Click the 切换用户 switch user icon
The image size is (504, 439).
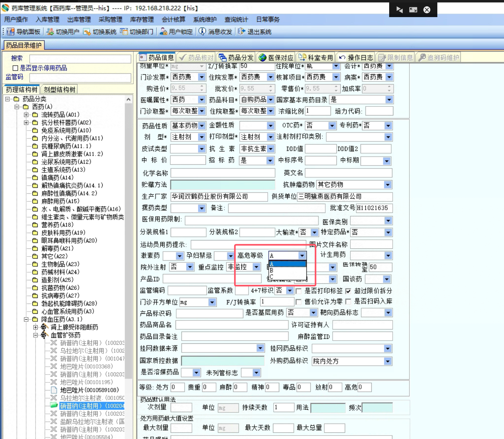(x=50, y=32)
